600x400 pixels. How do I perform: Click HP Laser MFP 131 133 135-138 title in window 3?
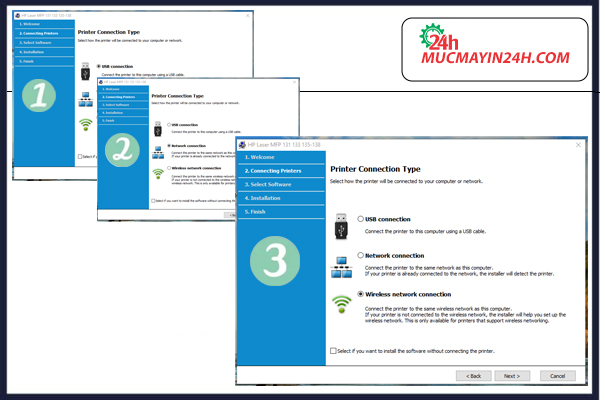(284, 145)
